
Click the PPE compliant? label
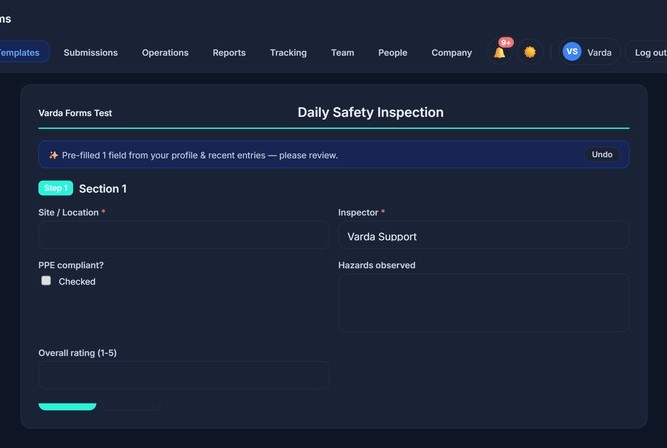(x=71, y=265)
